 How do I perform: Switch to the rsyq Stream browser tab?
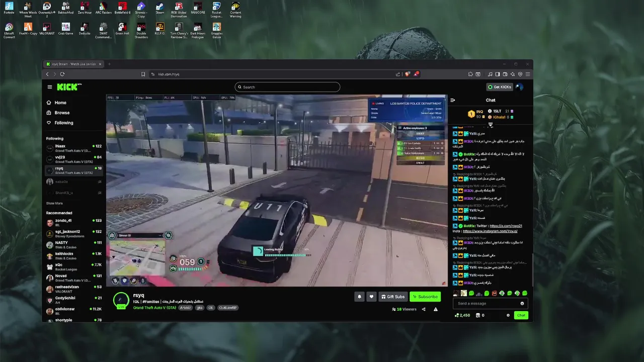click(x=73, y=64)
